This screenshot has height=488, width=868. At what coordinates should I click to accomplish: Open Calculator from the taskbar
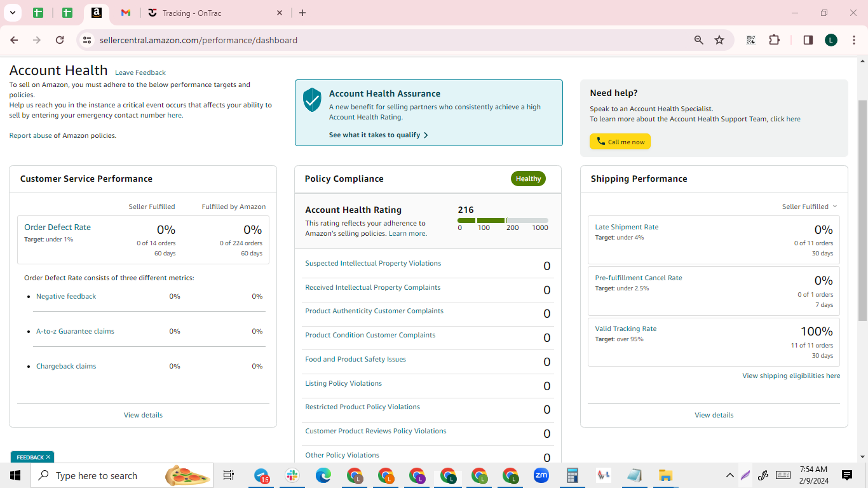coord(573,475)
